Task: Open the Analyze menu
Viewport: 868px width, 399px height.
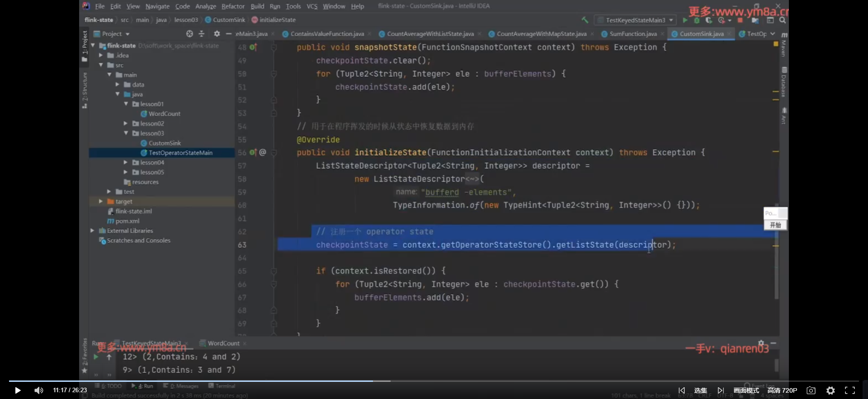Action: [x=206, y=6]
